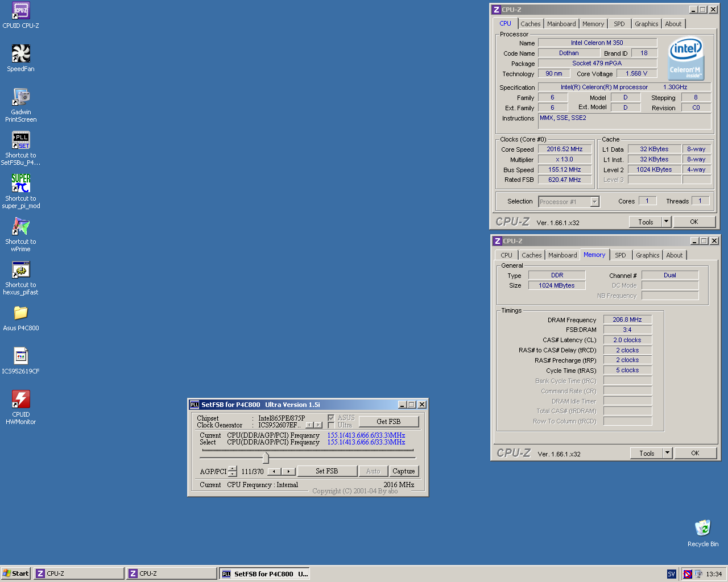Click the red and blue tray icon
This screenshot has width=728, height=582.
[687, 574]
